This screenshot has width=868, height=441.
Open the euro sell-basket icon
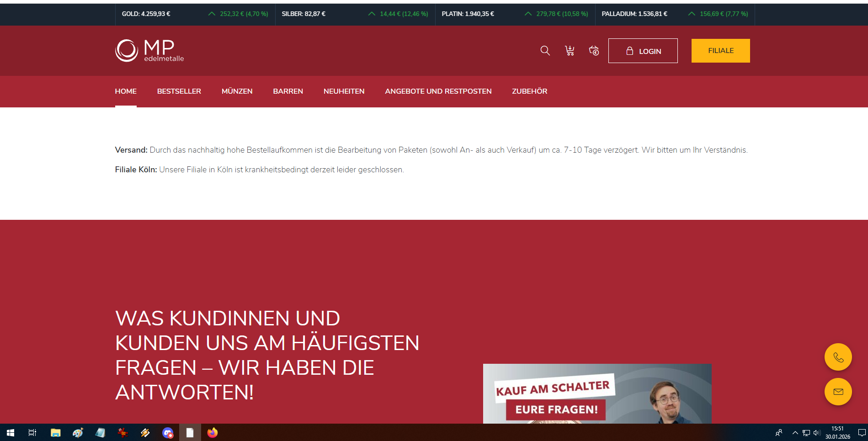click(x=594, y=51)
